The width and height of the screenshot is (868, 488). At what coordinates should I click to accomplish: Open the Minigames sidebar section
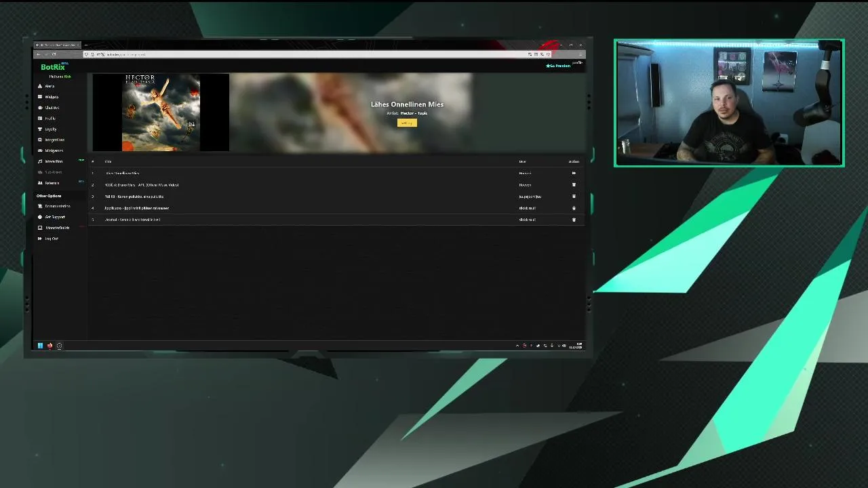click(52, 150)
